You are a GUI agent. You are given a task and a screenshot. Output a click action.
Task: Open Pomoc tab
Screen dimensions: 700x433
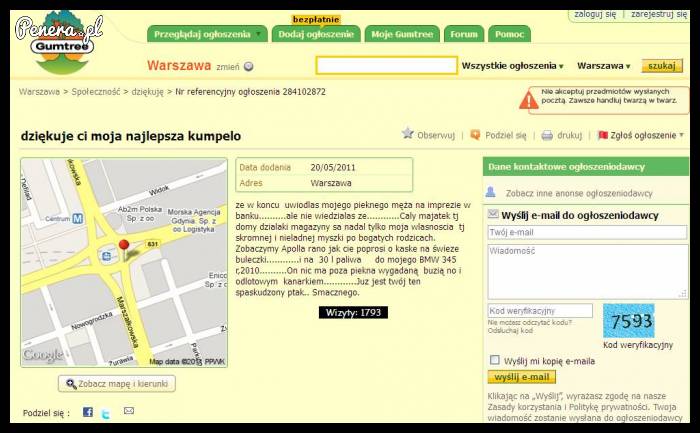[x=509, y=34]
